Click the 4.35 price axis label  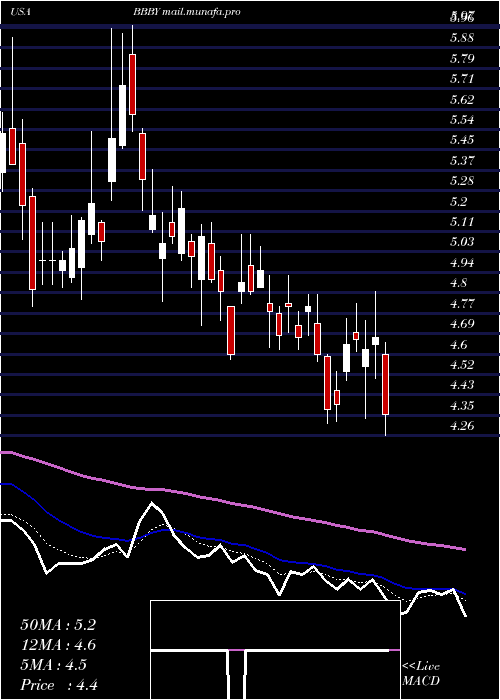462,405
